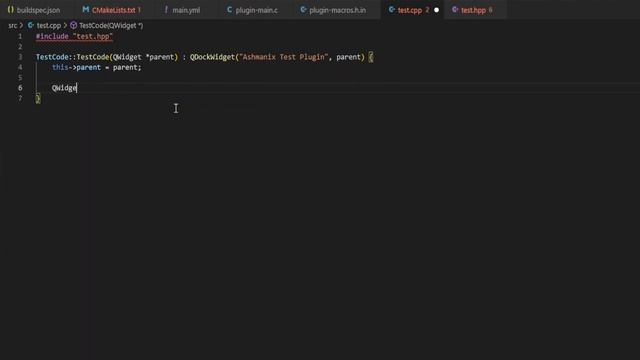Click line number 1 in gutter
This screenshot has width=640, height=360.
coord(20,36)
